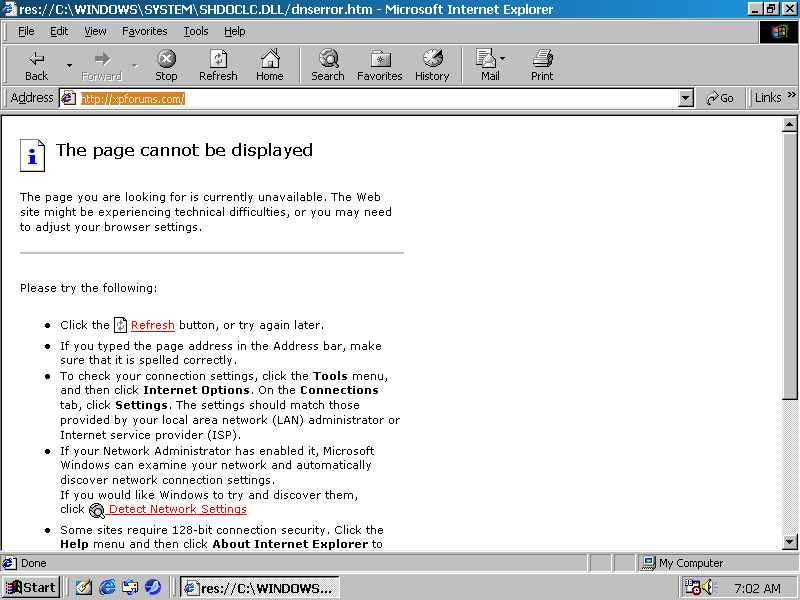Open the View menu
Viewport: 800px width, 600px height.
click(95, 32)
